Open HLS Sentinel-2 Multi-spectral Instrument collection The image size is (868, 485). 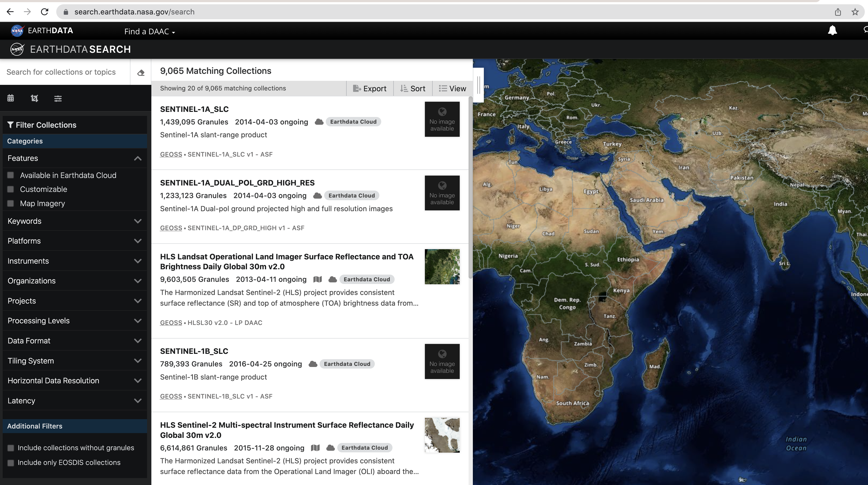point(287,430)
